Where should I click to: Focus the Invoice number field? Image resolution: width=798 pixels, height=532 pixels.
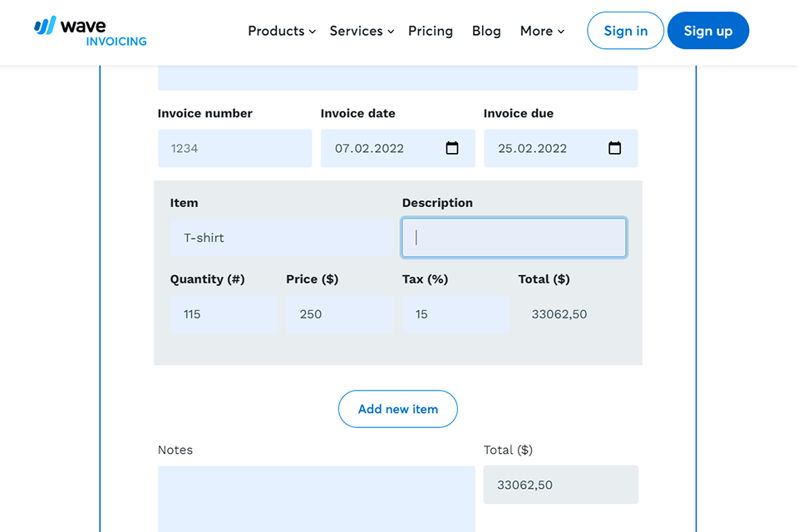pos(234,148)
